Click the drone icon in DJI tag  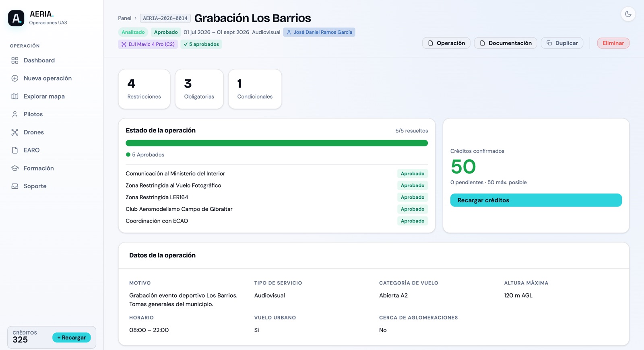(x=124, y=44)
